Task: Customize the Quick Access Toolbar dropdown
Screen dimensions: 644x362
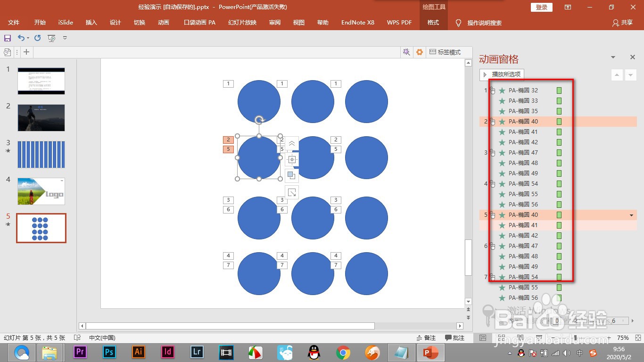Action: click(x=65, y=38)
